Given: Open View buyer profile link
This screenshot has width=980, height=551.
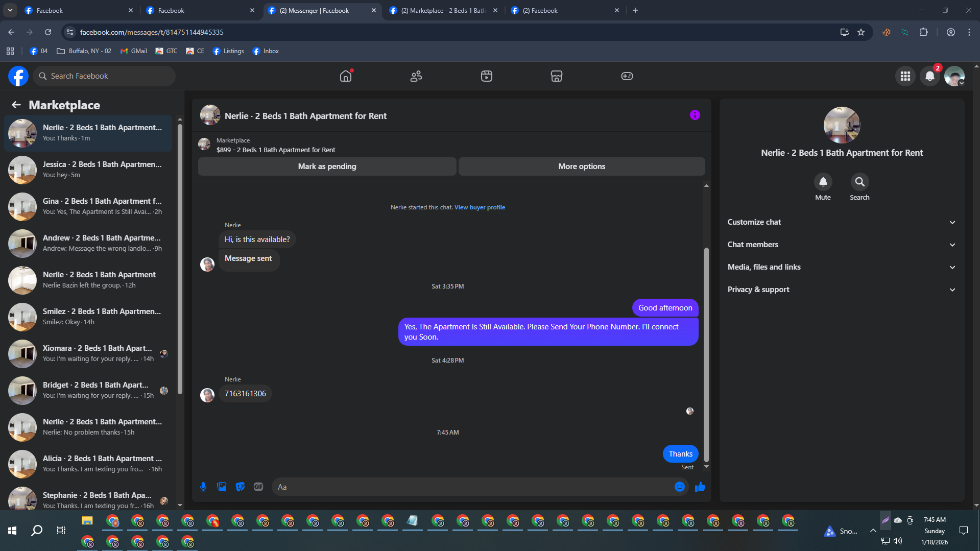Looking at the screenshot, I should tap(480, 207).
